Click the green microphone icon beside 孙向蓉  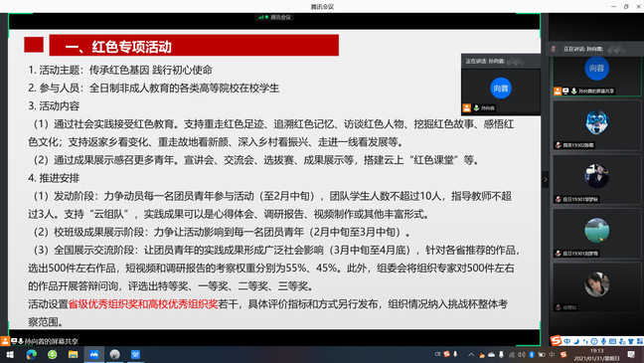(x=476, y=108)
